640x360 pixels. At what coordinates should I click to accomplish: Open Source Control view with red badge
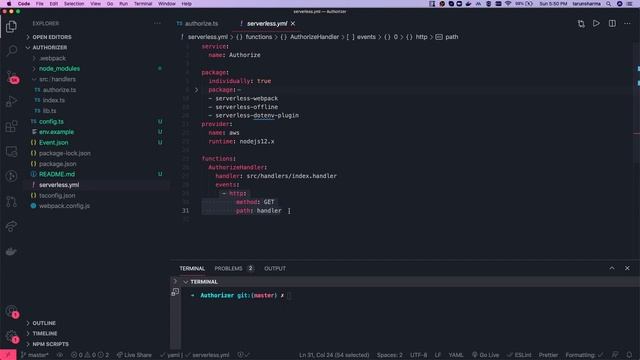(11, 76)
